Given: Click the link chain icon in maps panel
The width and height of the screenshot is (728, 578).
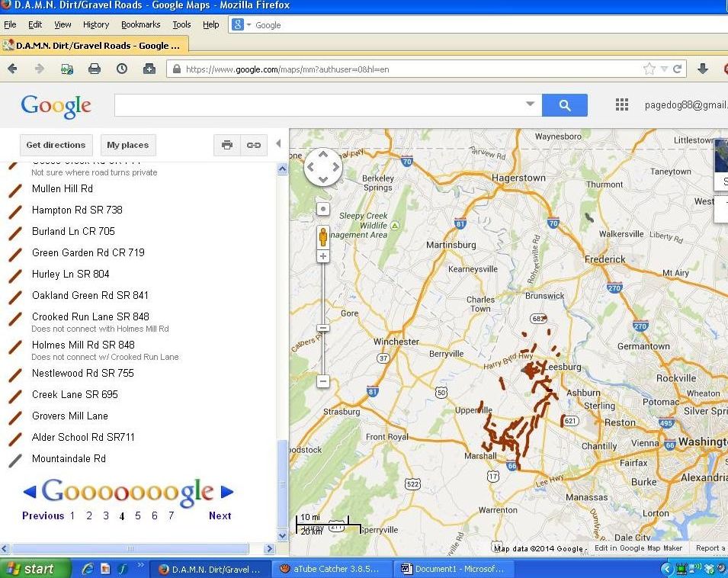Looking at the screenshot, I should pyautogui.click(x=254, y=146).
